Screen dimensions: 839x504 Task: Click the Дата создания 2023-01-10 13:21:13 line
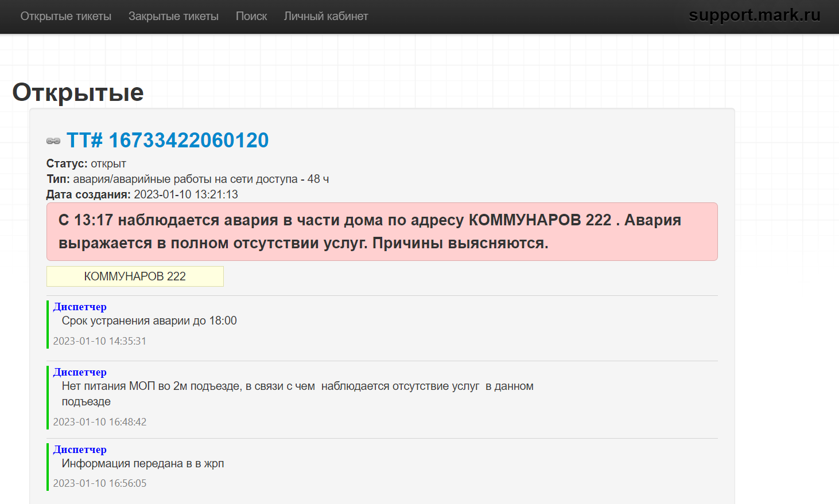142,194
